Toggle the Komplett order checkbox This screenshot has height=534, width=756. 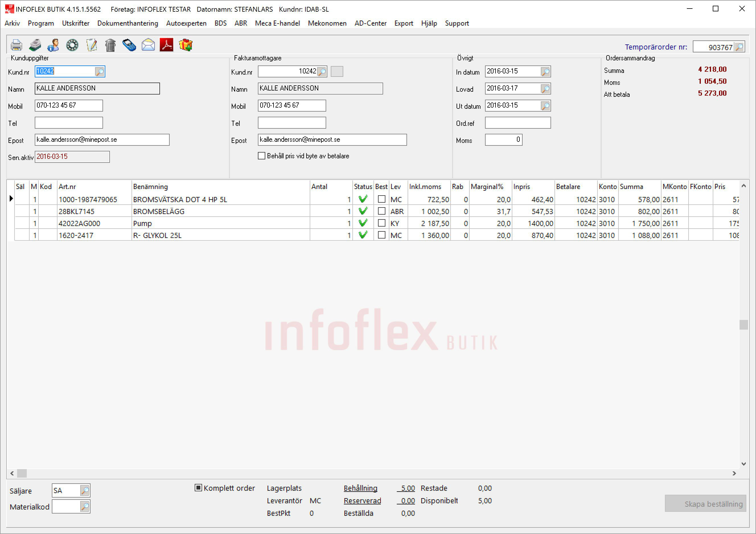[198, 488]
